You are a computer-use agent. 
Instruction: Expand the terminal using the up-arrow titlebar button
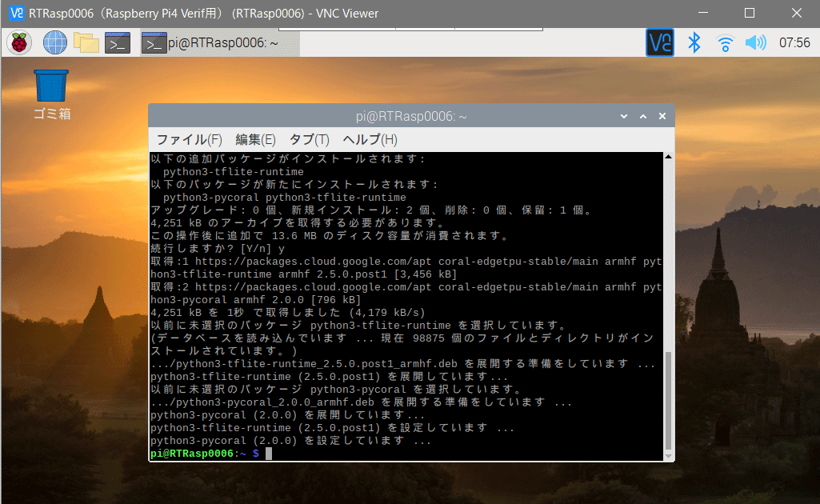642,116
